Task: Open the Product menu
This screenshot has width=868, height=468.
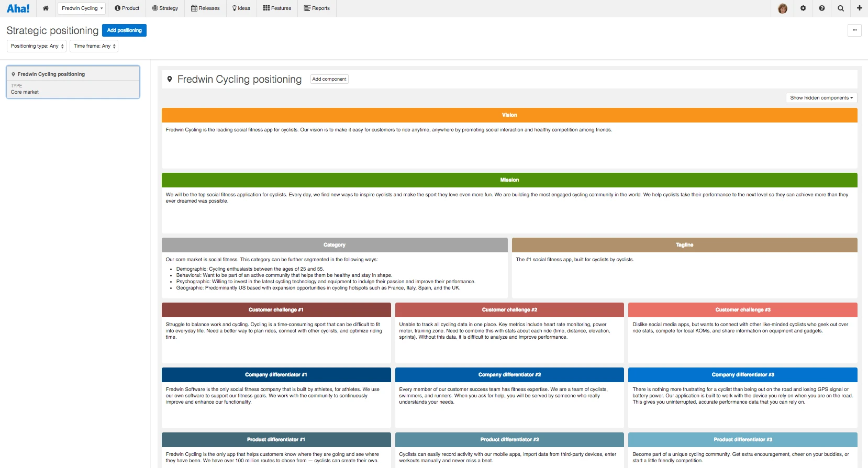Action: 127,8
